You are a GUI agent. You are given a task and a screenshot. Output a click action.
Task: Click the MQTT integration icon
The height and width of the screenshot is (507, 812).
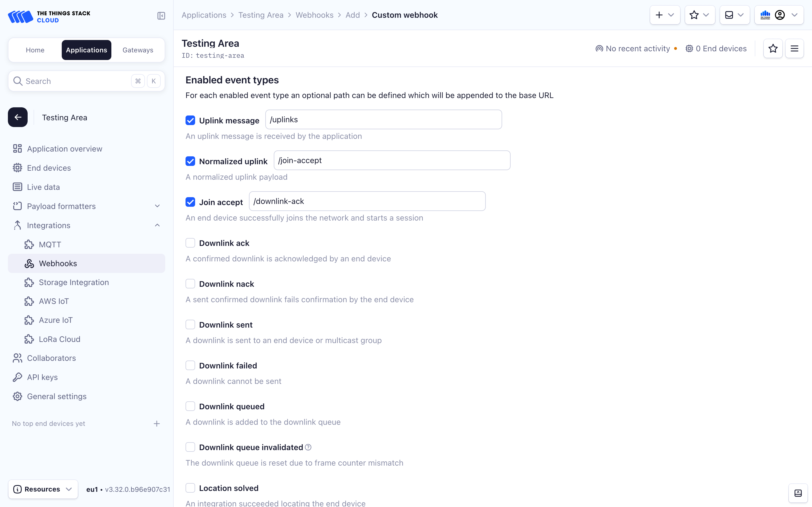[29, 244]
